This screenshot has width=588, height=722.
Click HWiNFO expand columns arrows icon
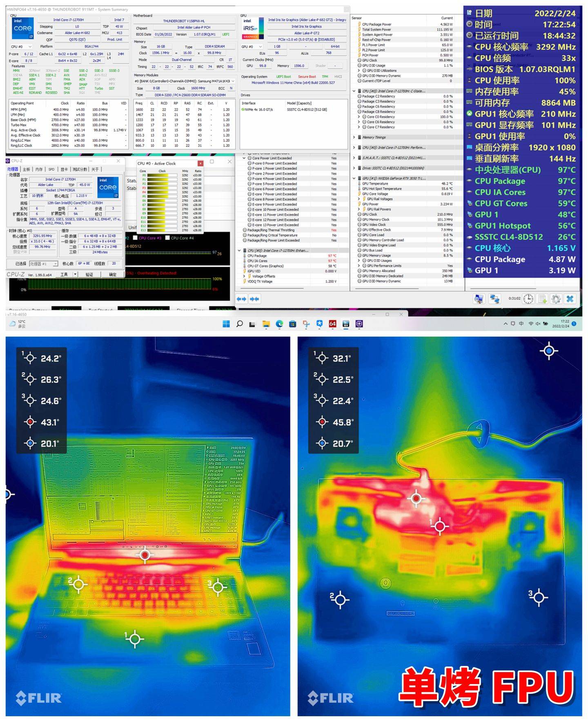click(241, 299)
